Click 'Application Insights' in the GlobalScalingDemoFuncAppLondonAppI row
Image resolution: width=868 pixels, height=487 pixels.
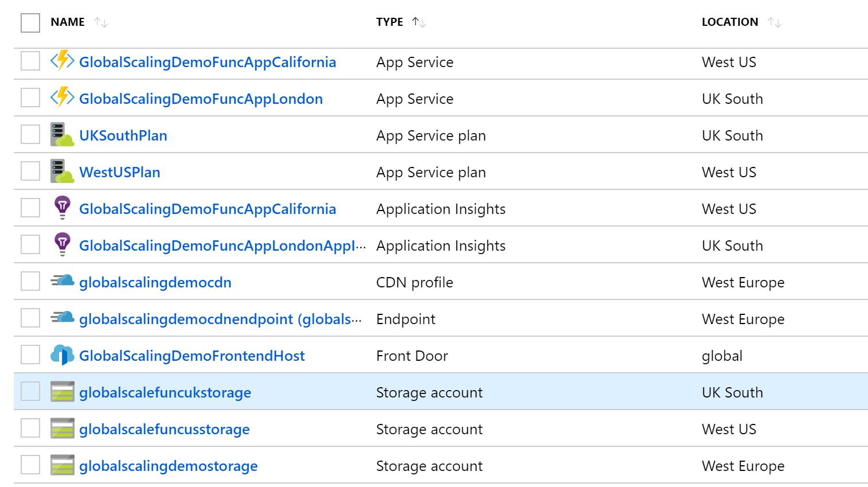click(441, 246)
